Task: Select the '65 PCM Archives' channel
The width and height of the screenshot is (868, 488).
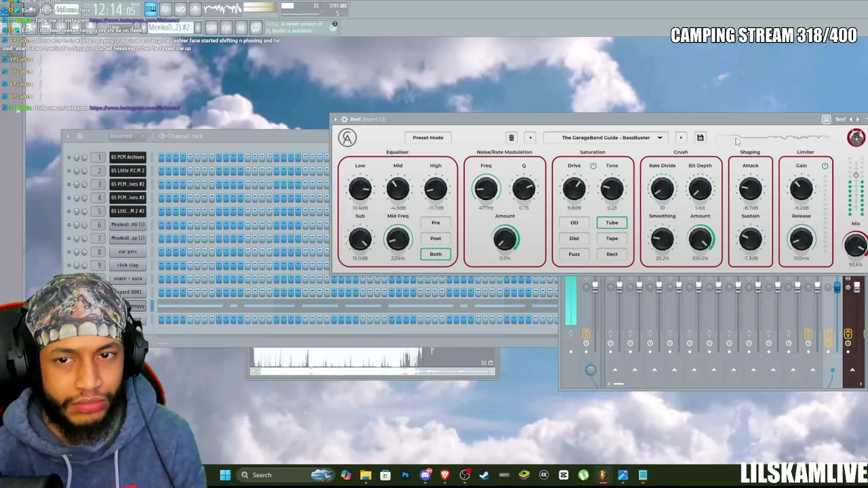Action: pos(127,157)
